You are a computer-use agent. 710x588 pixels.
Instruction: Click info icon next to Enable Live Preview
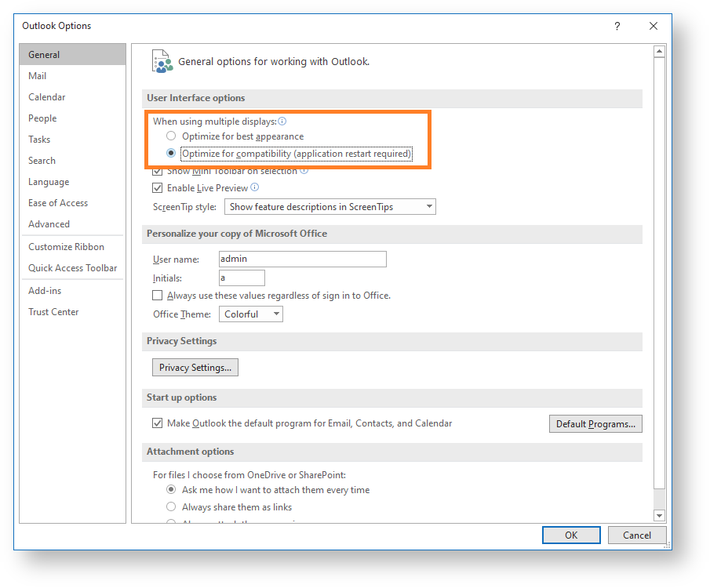click(x=255, y=188)
